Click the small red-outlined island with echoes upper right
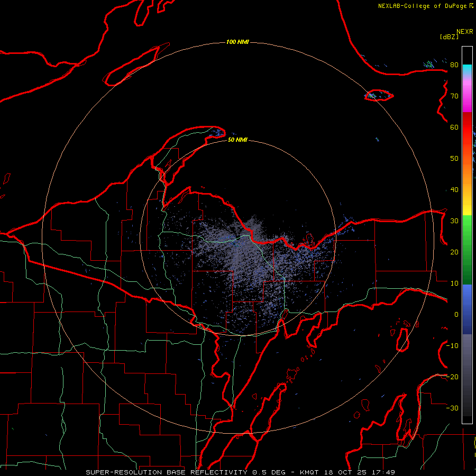 click(379, 96)
